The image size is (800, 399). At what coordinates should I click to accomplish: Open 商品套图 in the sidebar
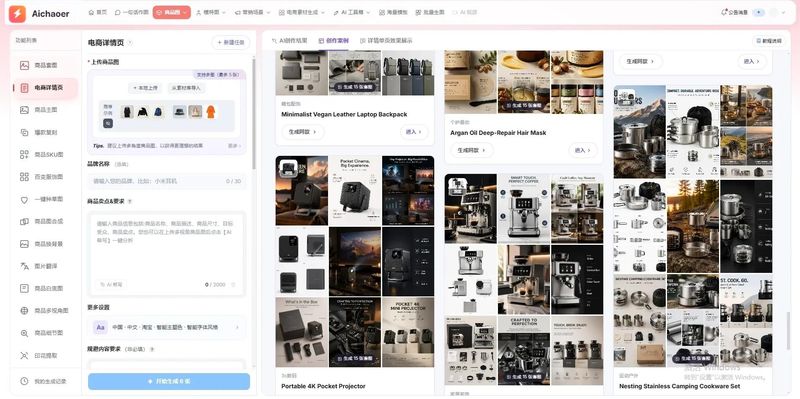[x=45, y=65]
